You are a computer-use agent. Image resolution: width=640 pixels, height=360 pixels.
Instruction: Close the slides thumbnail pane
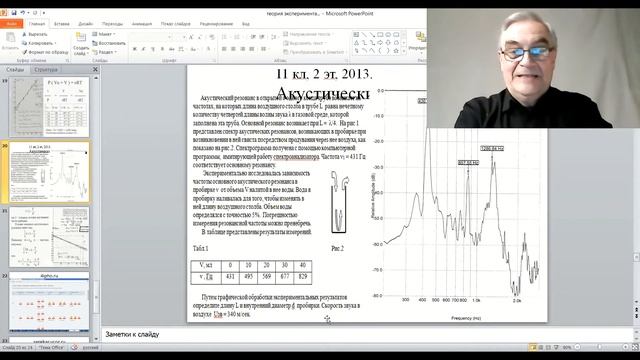pyautogui.click(x=95, y=69)
